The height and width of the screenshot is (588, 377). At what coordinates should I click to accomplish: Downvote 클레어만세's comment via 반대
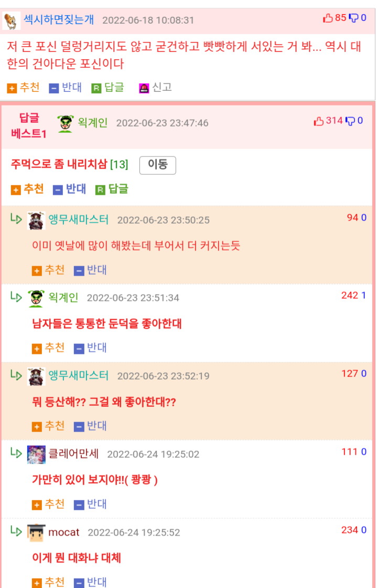pos(90,504)
